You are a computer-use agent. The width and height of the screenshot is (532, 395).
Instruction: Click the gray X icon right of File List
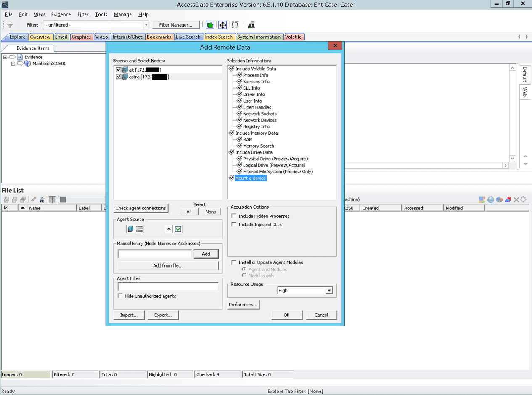pos(516,200)
